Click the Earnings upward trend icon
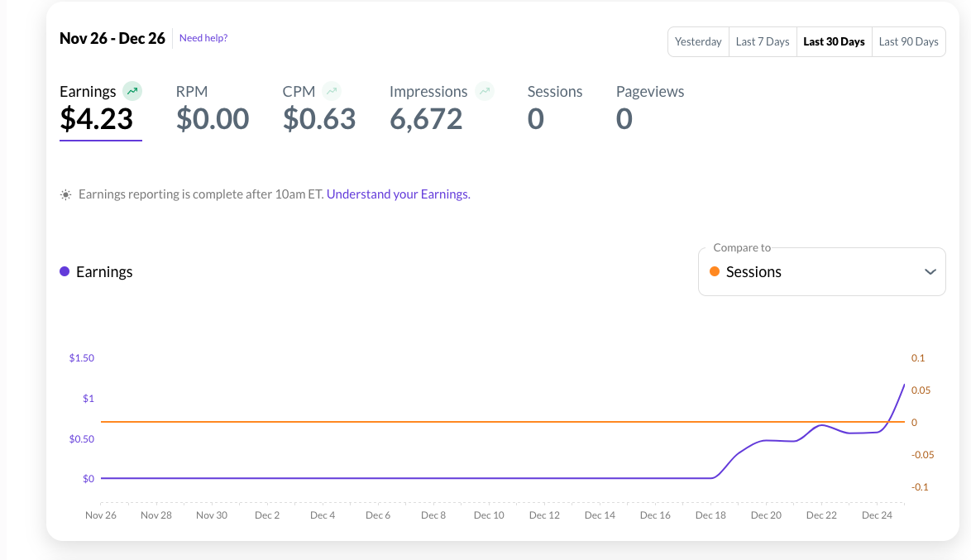The width and height of the screenshot is (971, 560). pyautogui.click(x=132, y=91)
